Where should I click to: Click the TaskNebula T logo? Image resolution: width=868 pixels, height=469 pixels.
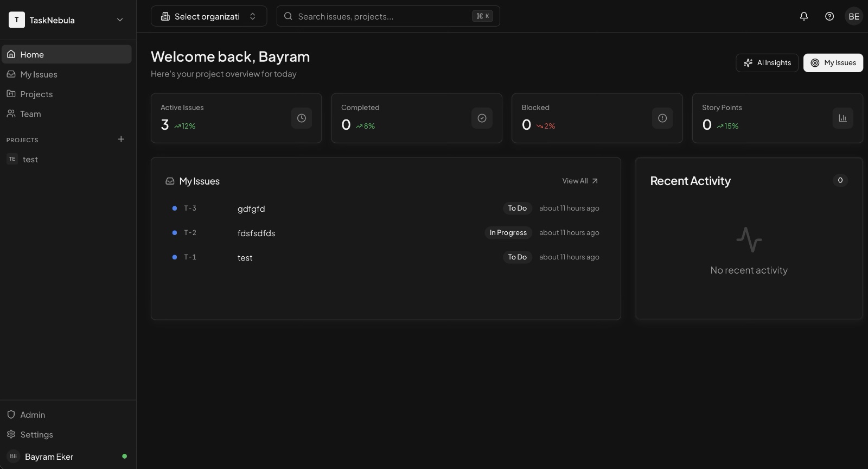(17, 20)
